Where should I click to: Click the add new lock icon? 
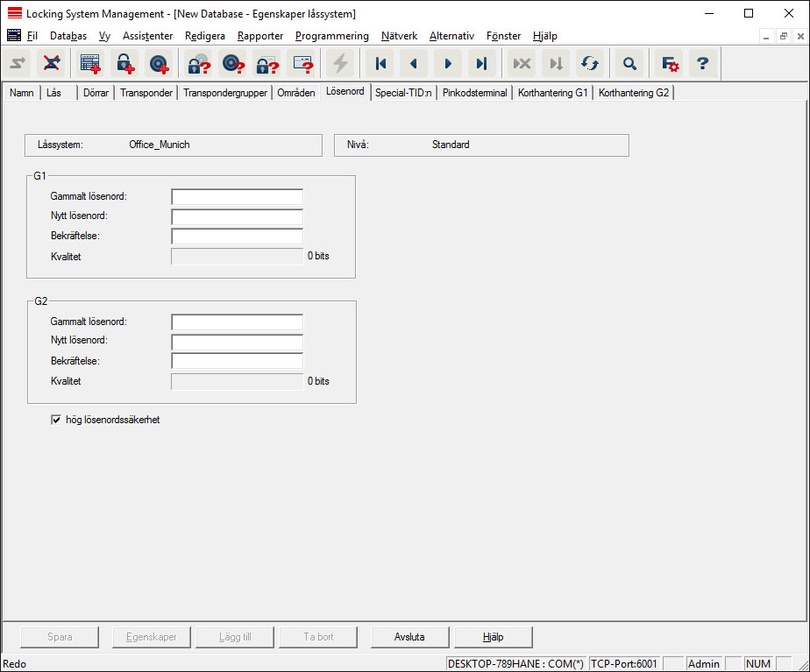tap(125, 63)
